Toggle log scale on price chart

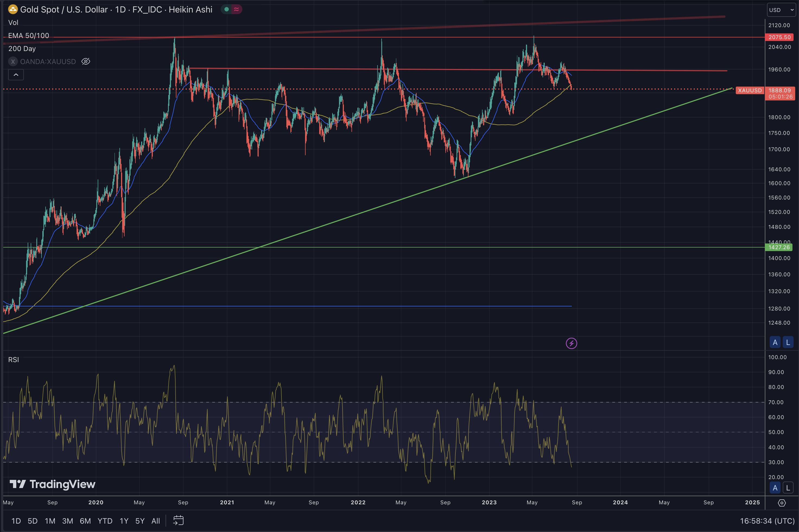(x=788, y=342)
